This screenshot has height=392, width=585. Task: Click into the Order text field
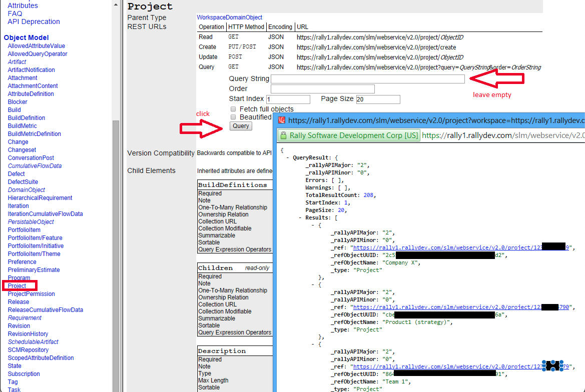point(322,89)
